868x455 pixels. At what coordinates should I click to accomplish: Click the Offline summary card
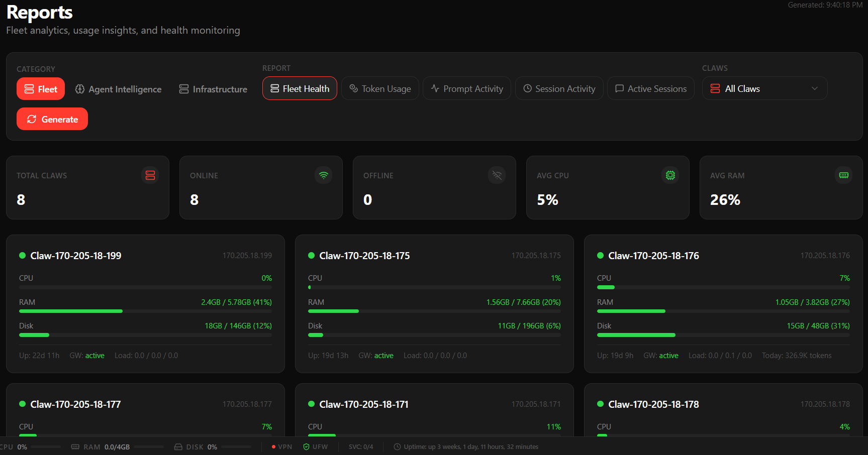tap(434, 187)
